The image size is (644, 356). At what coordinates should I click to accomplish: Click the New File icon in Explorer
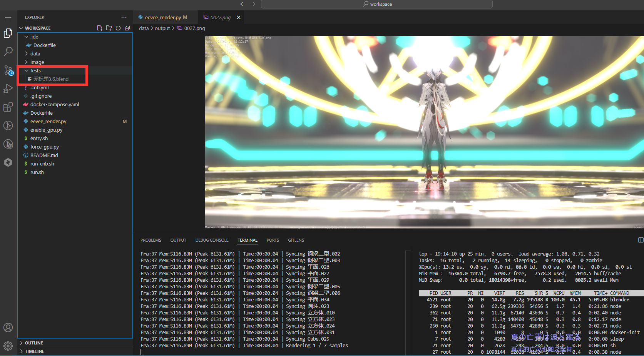coord(100,28)
